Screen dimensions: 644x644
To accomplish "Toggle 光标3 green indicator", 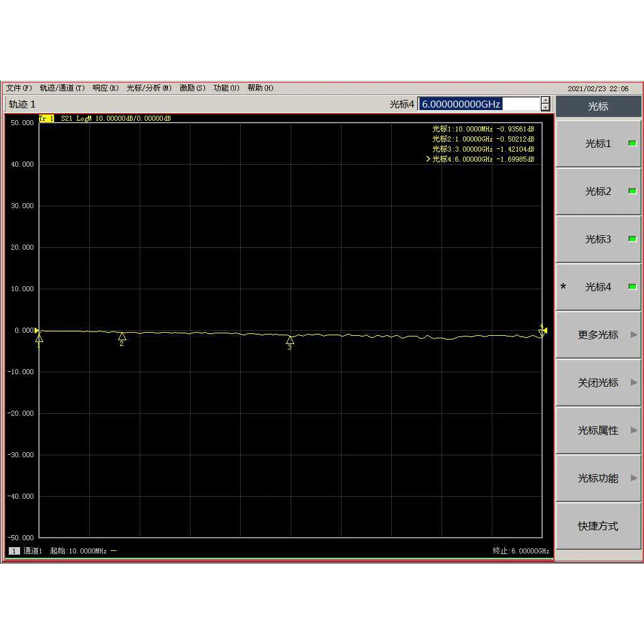I will click(632, 238).
